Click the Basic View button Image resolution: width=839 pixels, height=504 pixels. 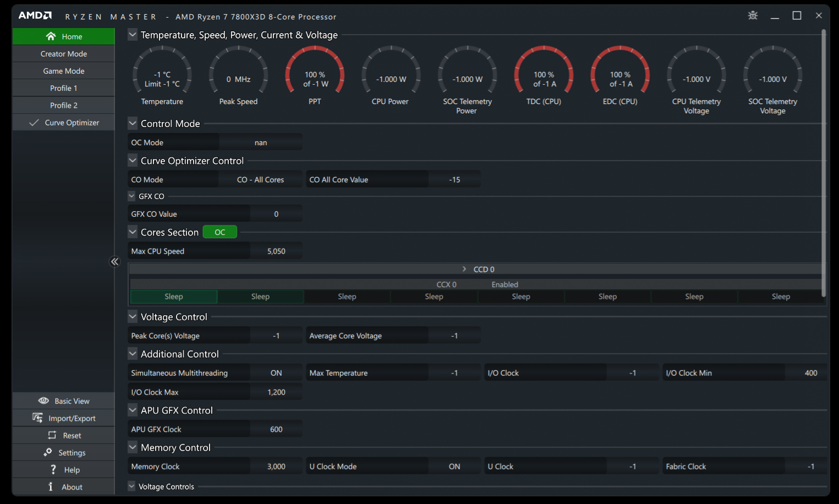(64, 401)
